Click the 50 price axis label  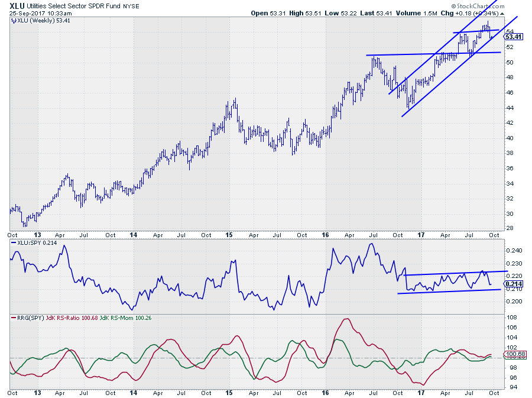click(510, 63)
